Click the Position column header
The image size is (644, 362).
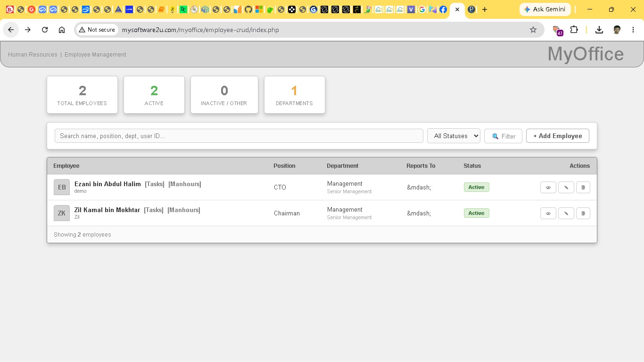tap(284, 166)
